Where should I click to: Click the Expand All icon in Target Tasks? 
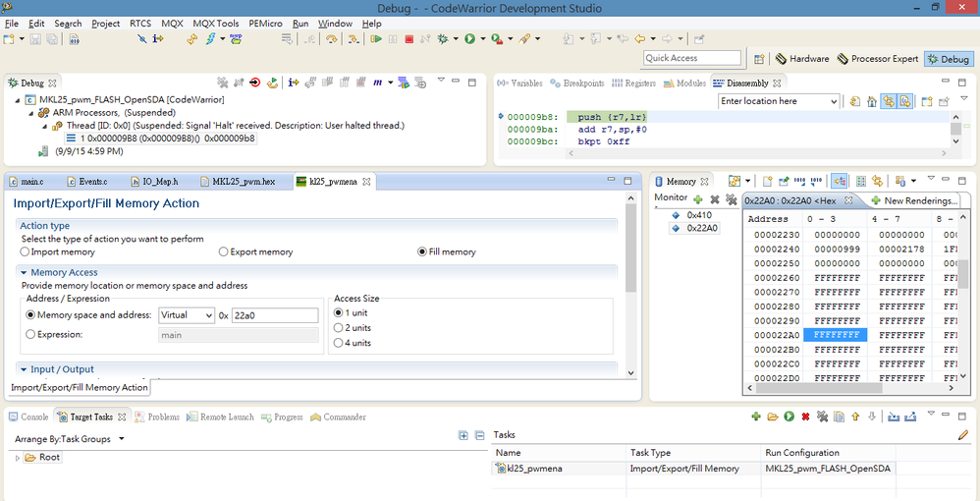(463, 436)
